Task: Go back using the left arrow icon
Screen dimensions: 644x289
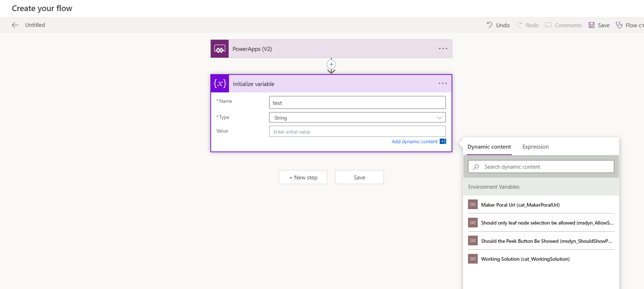Action: click(15, 25)
